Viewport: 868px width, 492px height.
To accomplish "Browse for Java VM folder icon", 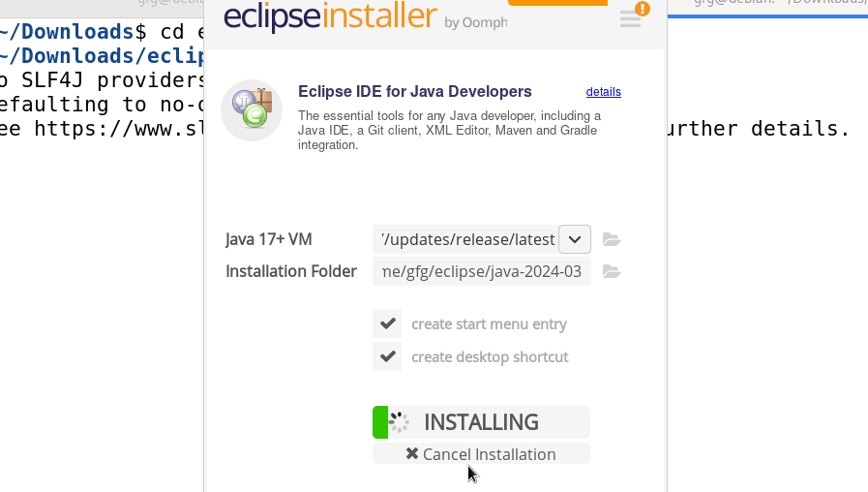I will coord(612,239).
